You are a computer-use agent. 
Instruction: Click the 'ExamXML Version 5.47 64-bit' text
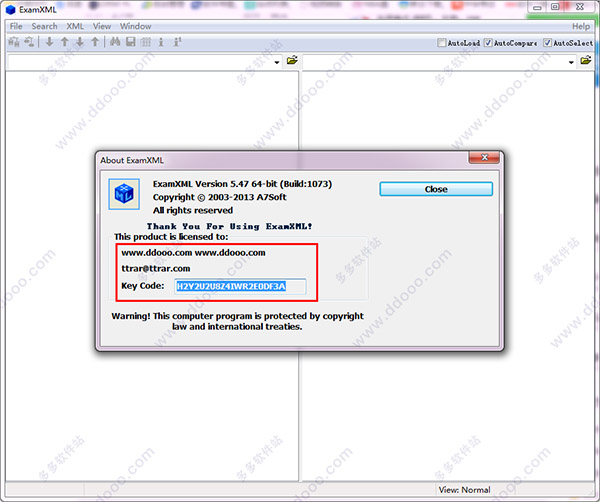[x=215, y=184]
